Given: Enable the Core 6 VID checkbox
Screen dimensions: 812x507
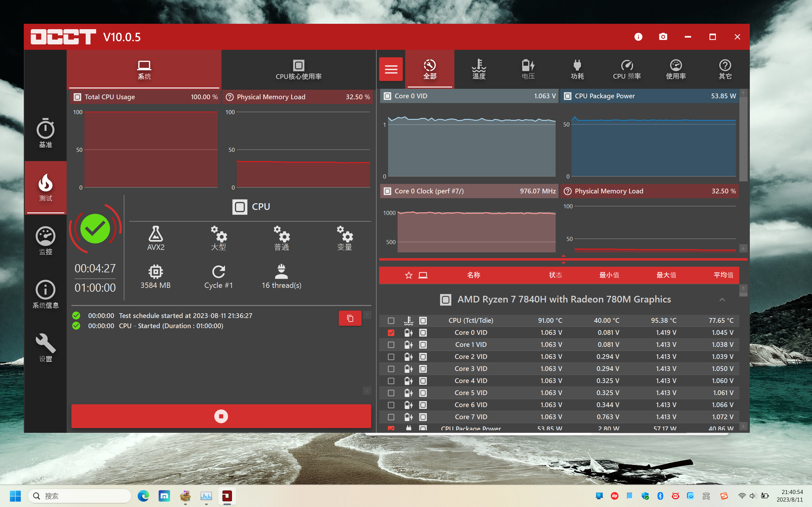Looking at the screenshot, I should click(x=391, y=405).
